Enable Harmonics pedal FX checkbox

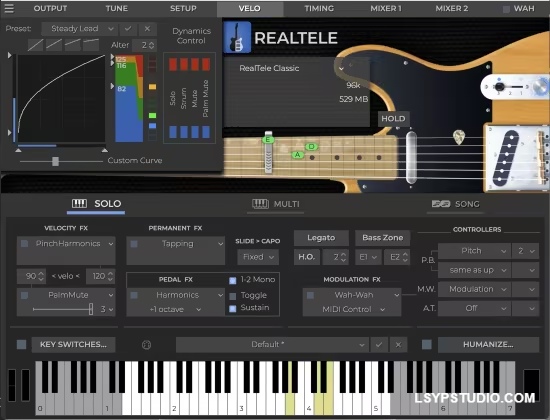[134, 295]
